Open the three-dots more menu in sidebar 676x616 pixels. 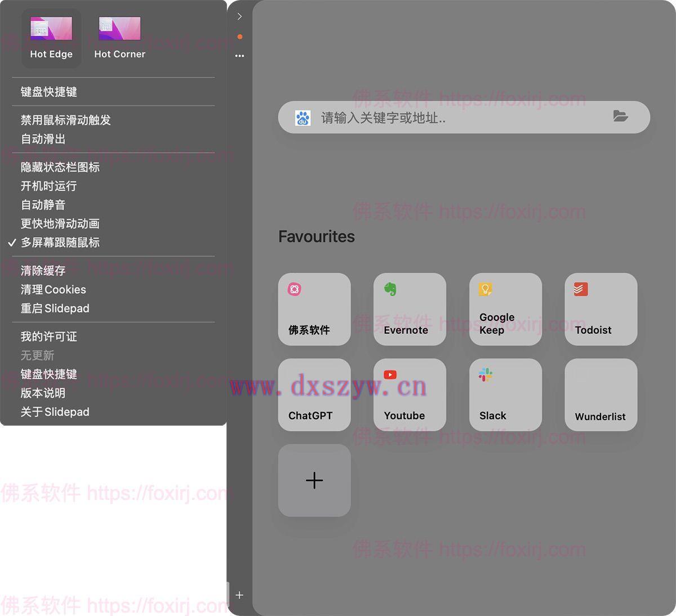point(239,56)
